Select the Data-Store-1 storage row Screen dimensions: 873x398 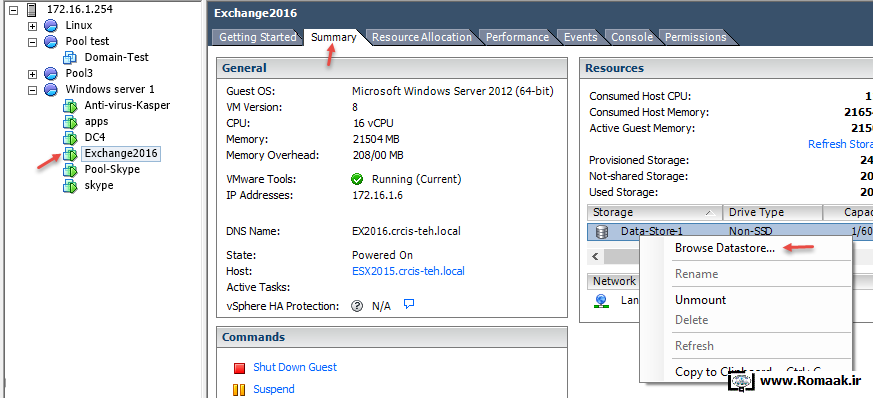coord(730,232)
